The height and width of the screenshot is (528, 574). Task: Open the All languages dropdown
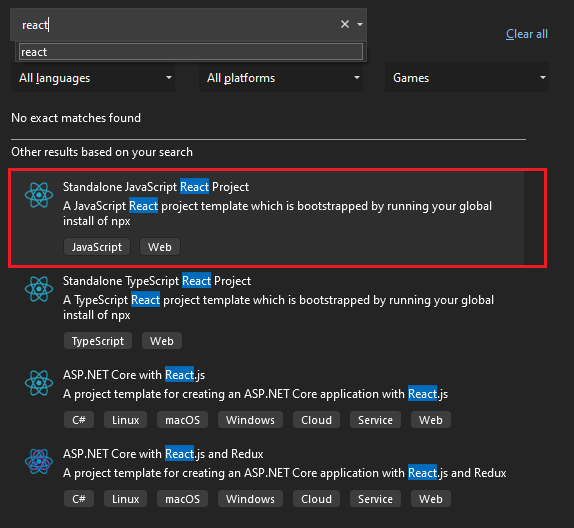click(93, 77)
